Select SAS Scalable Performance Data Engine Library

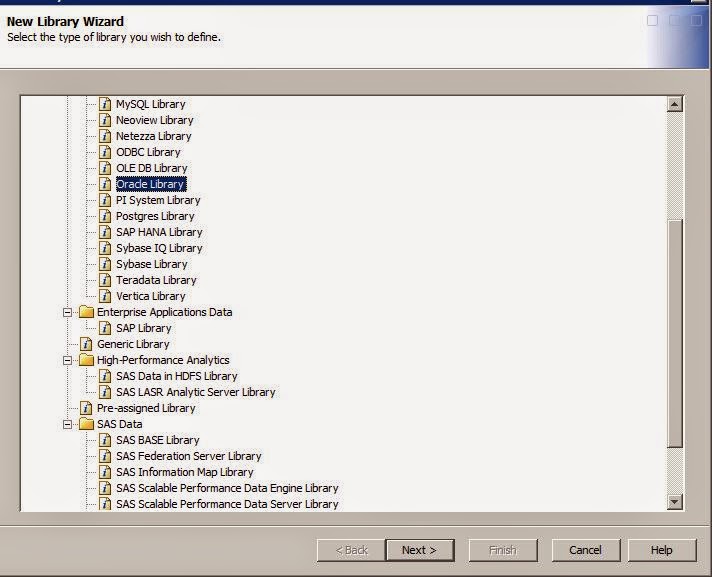coord(227,488)
